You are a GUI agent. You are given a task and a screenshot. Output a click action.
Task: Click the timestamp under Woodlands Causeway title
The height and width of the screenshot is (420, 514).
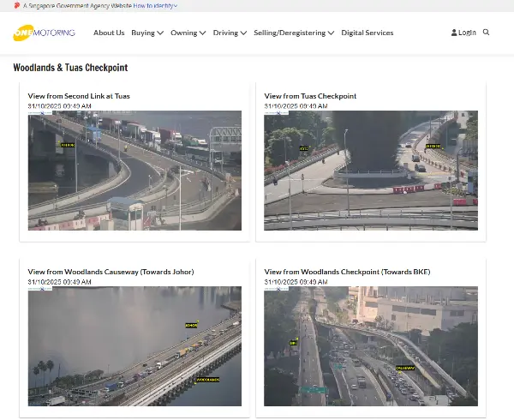click(x=60, y=282)
